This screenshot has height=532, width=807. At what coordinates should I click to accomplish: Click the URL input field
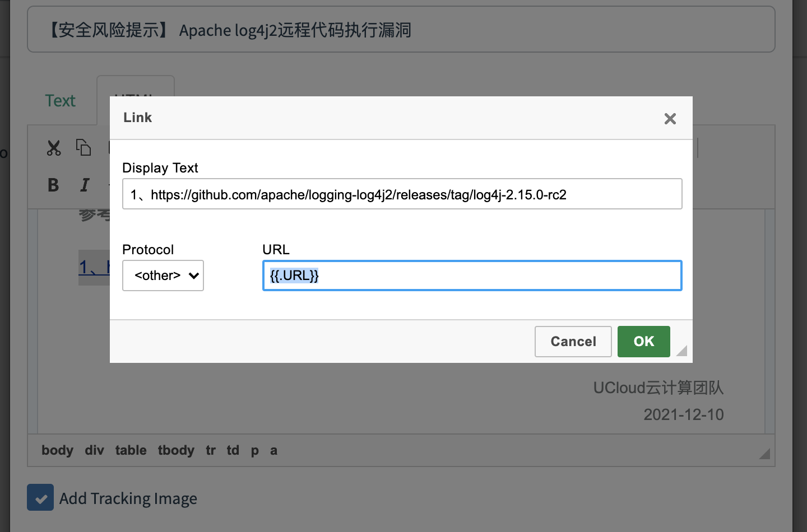coord(472,276)
